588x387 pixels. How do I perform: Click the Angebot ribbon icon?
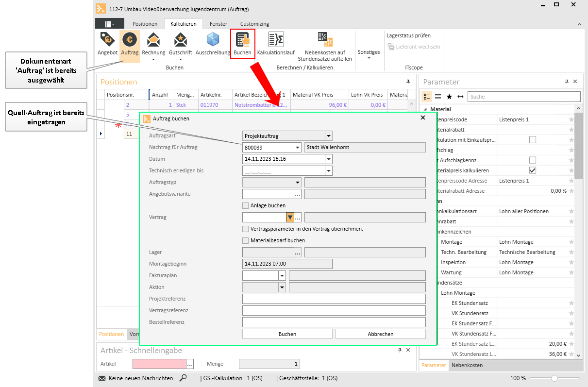pyautogui.click(x=107, y=40)
